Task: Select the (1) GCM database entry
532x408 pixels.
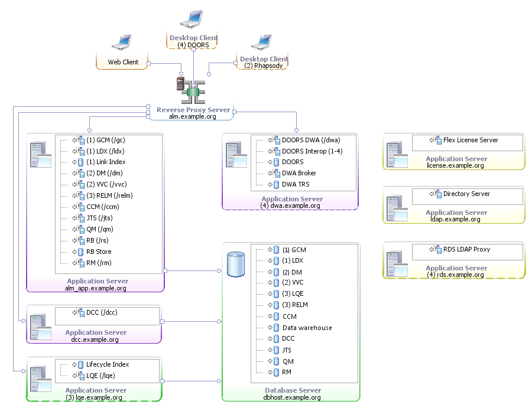Action: [x=287, y=250]
